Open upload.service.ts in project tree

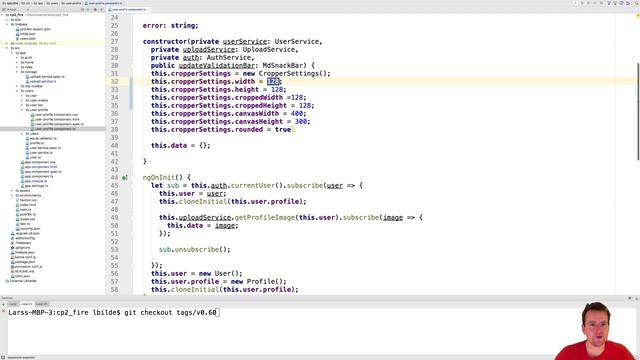point(42,82)
